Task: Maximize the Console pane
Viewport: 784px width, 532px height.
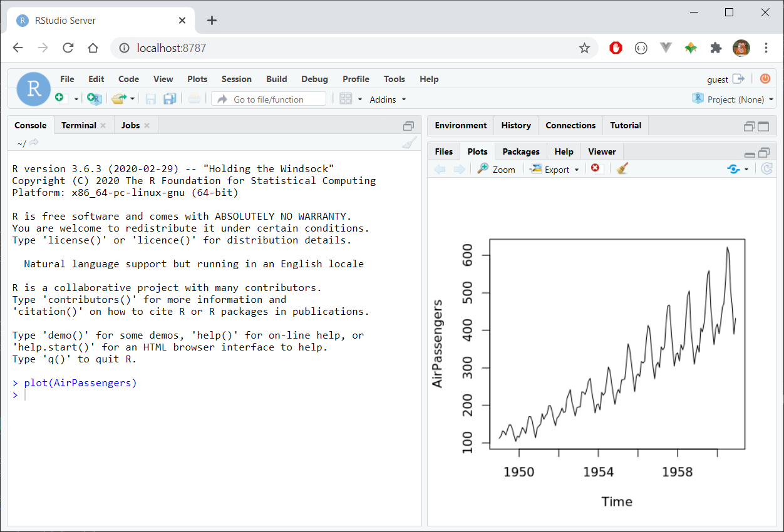Action: point(409,126)
